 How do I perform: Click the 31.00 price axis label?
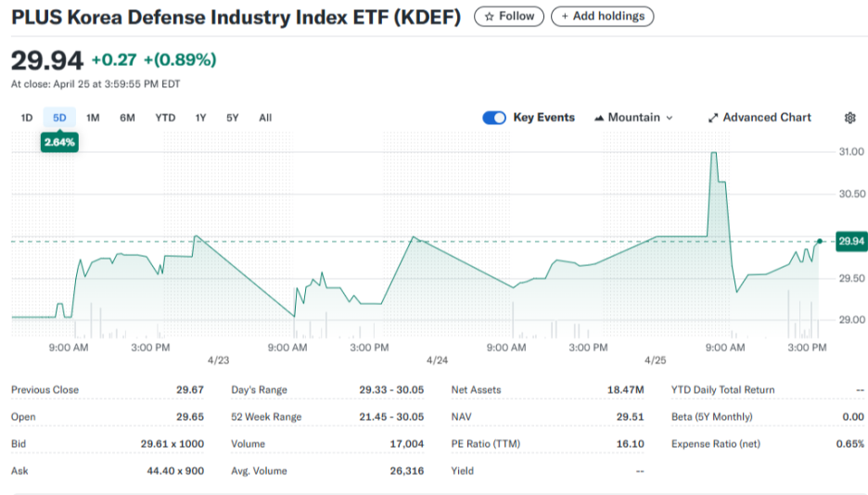851,151
